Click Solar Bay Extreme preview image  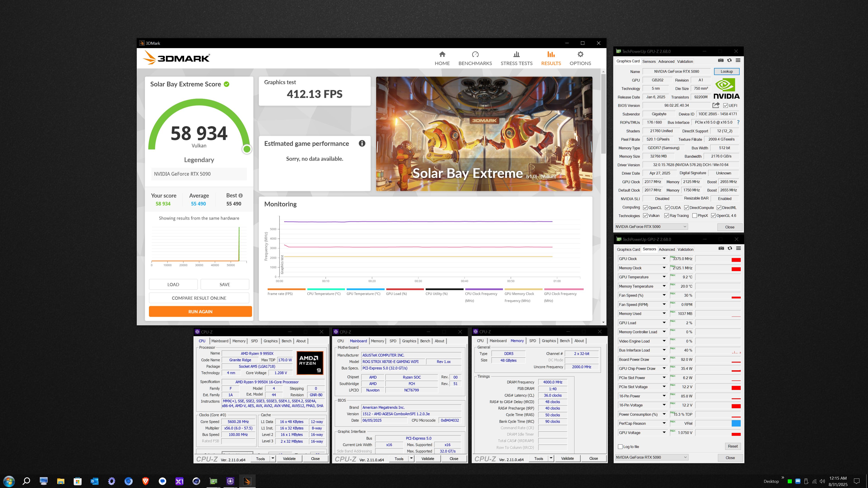click(x=484, y=134)
